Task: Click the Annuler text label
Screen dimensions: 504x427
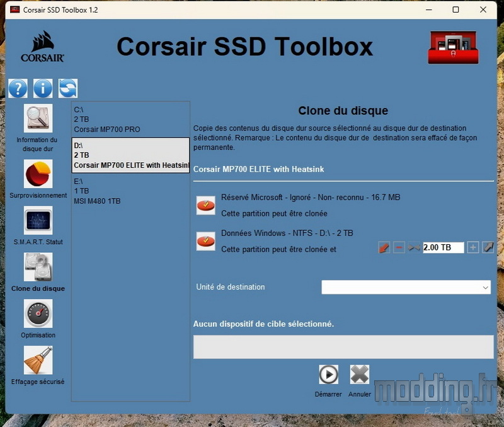Action: [x=359, y=394]
